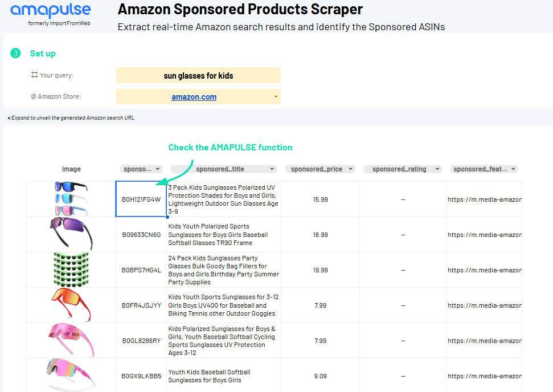Image resolution: width=553 pixels, height=392 pixels.
Task: Click the Check the AMAPULSE function label
Action: [230, 148]
